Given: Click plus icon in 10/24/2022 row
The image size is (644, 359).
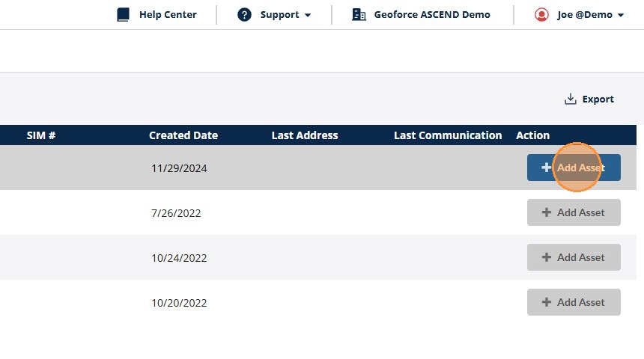Looking at the screenshot, I should 546,257.
